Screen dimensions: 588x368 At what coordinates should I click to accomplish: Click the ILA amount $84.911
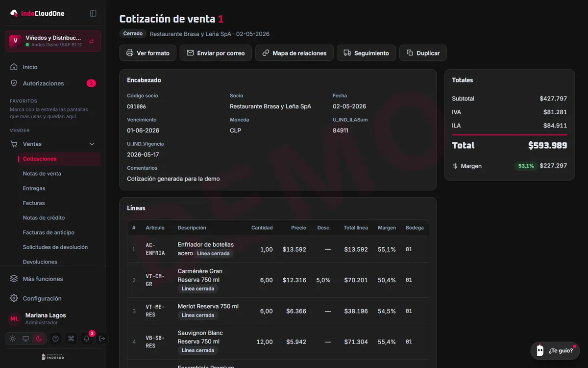(x=555, y=126)
